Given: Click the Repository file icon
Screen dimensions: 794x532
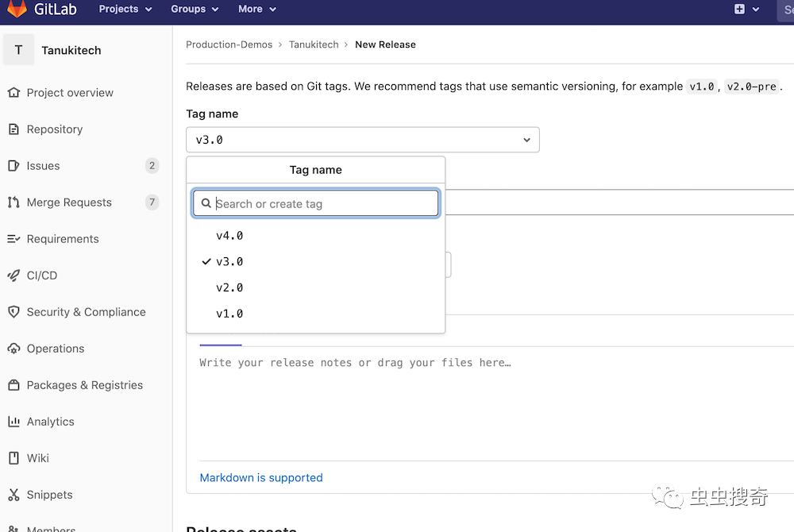Looking at the screenshot, I should click(13, 129).
